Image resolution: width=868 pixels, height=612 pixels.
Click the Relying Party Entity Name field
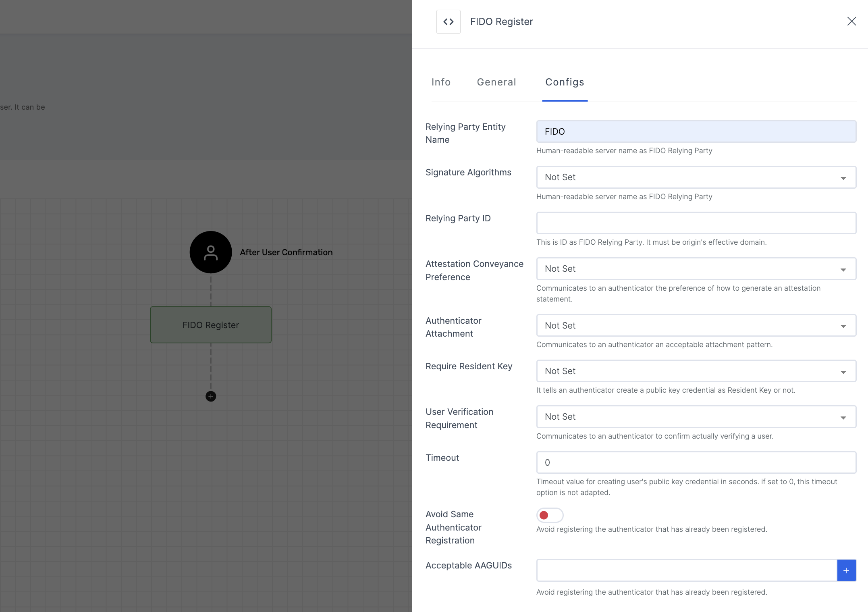696,131
